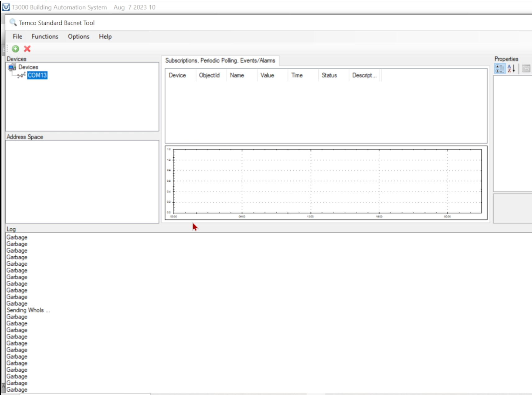Sort by the Status column header

(x=329, y=75)
